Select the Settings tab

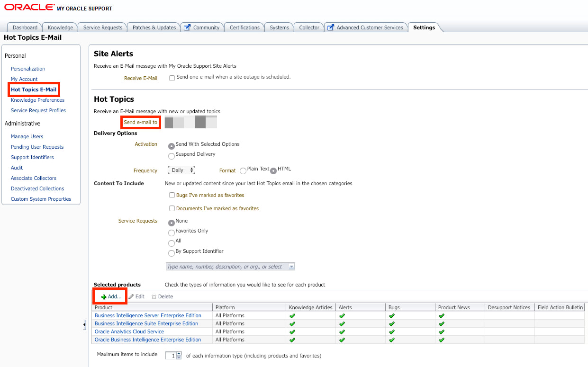point(424,27)
